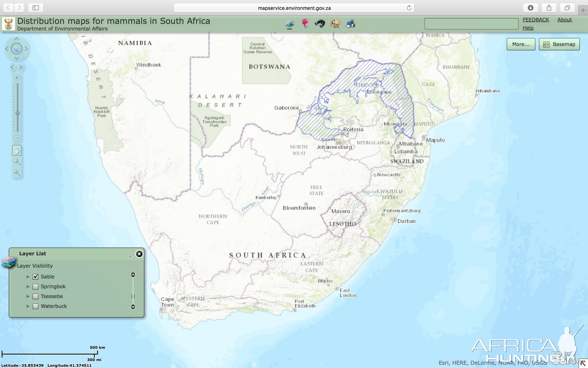Go to previous map extent arrow

12,67
